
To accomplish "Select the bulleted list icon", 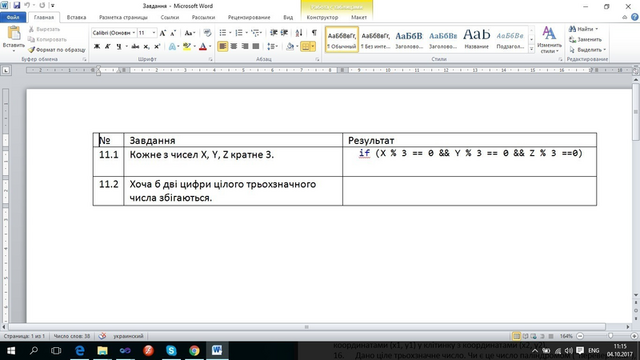I will pyautogui.click(x=223, y=33).
